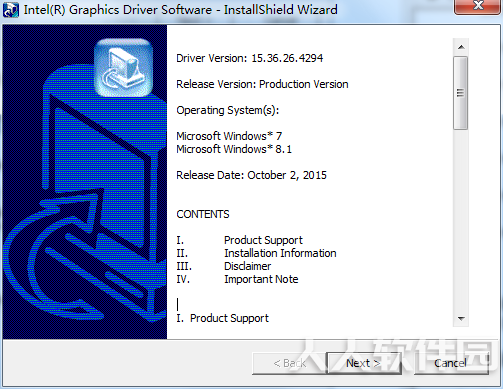Viewport: 503px width, 389px height.
Task: Click the Microsoft Windows* 7 line
Action: tap(229, 136)
